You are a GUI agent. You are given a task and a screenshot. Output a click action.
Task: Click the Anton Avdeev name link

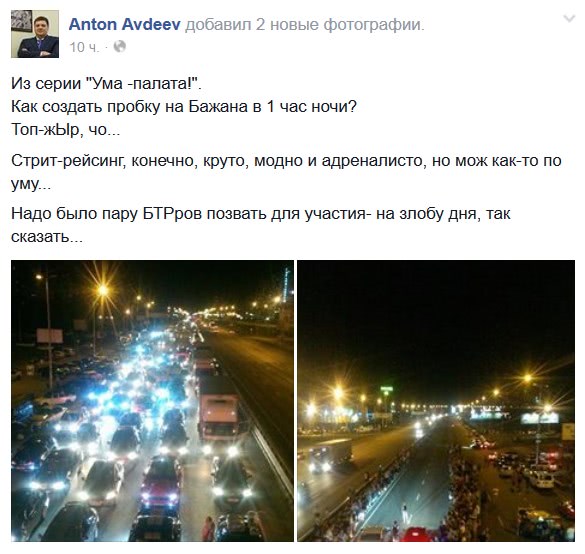point(125,25)
